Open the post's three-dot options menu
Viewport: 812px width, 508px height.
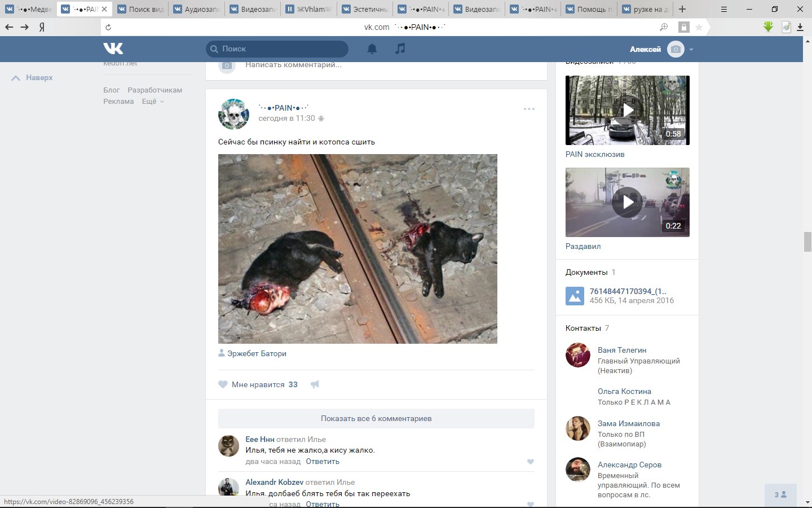[x=529, y=109]
